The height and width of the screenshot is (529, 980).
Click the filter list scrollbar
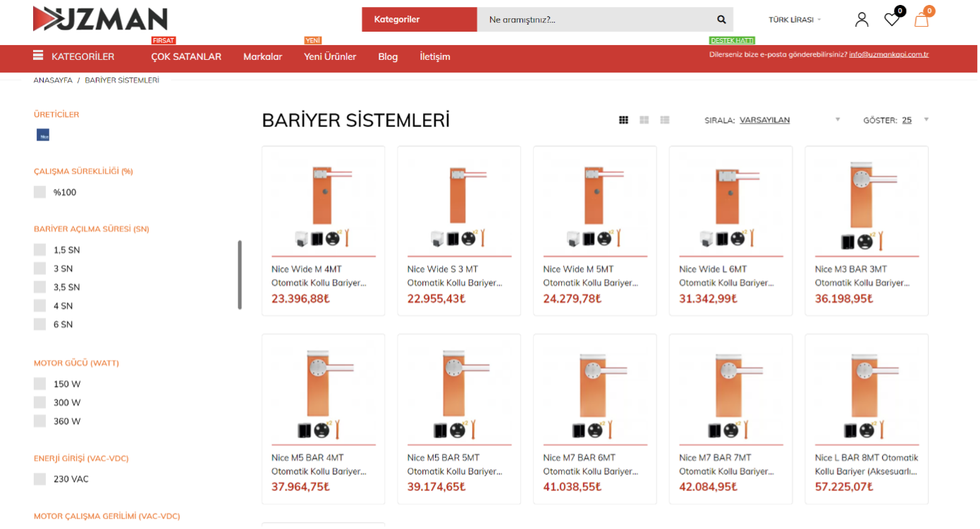240,275
